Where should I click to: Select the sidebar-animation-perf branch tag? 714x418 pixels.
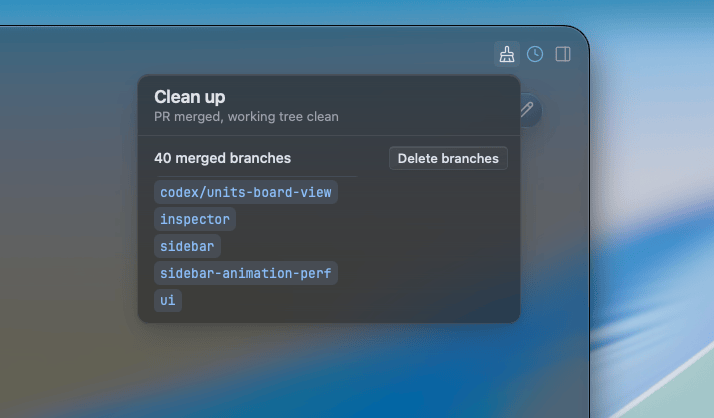[246, 273]
